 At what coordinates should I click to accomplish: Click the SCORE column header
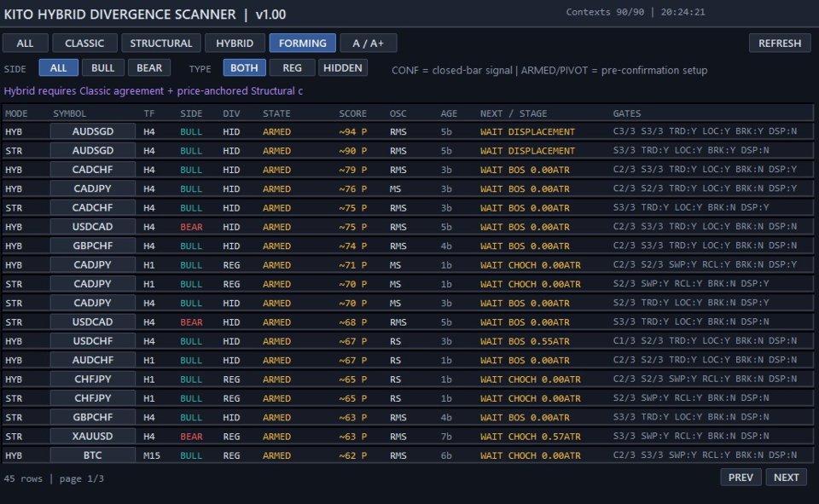(352, 113)
